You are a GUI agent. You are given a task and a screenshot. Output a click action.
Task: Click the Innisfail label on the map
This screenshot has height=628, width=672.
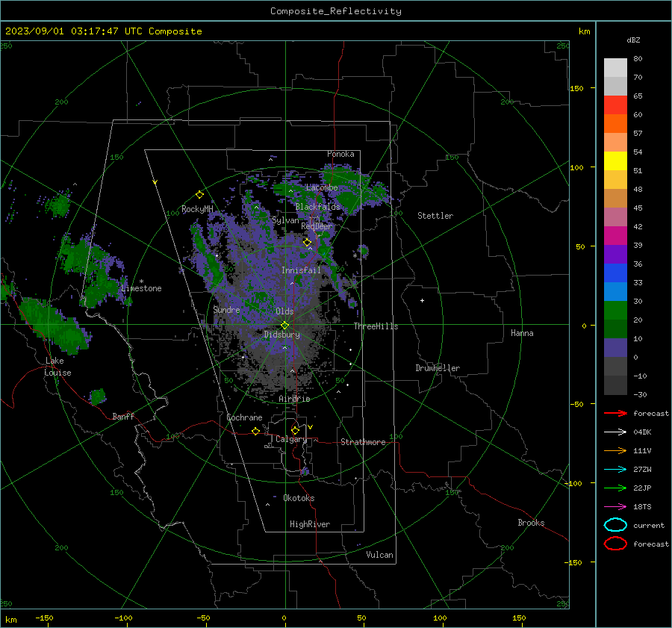(x=301, y=270)
